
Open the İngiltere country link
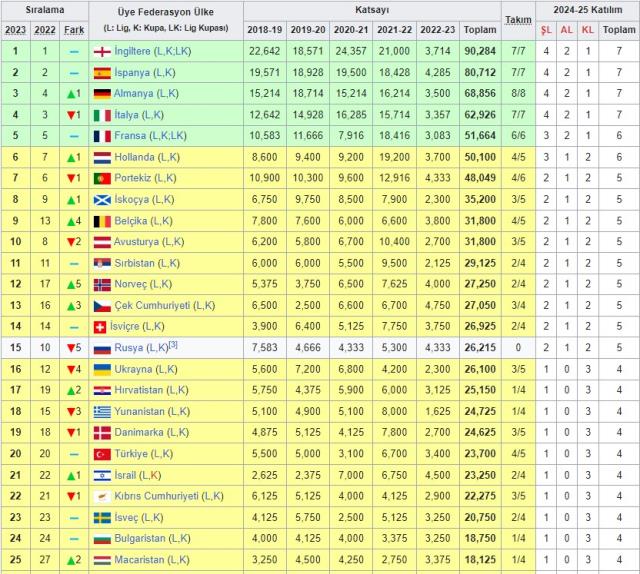click(132, 51)
